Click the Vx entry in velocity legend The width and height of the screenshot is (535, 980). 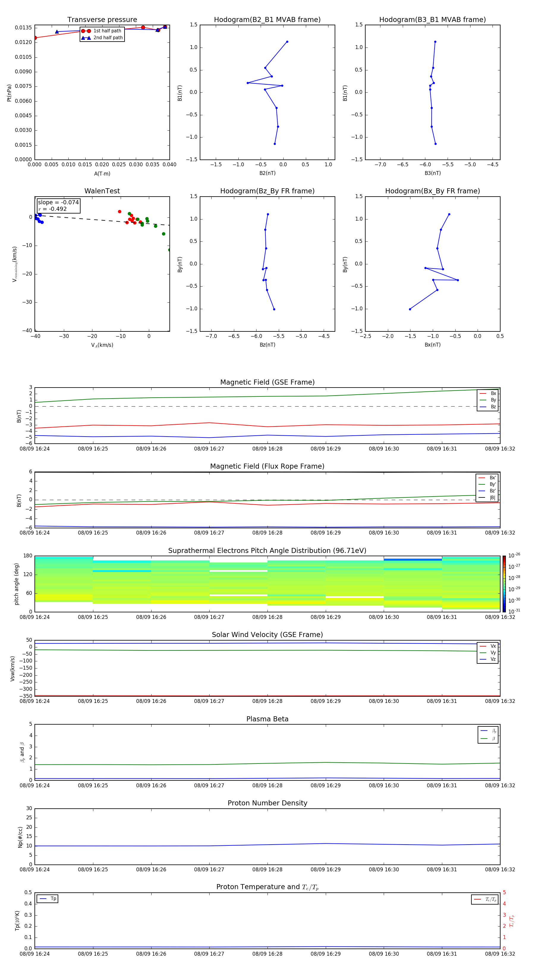pyautogui.click(x=488, y=646)
